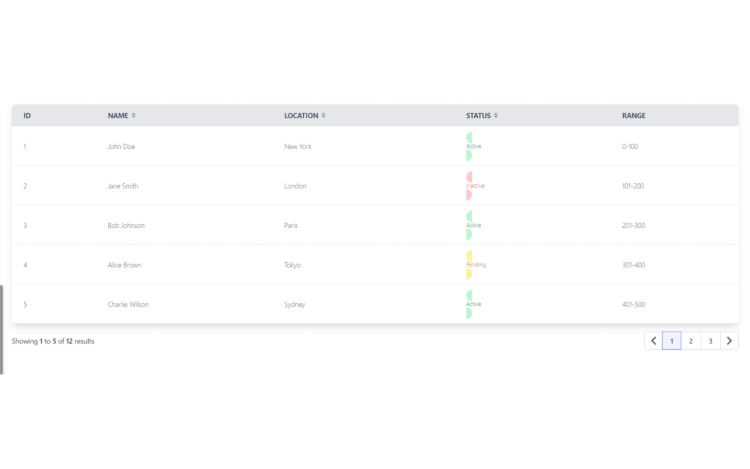
Task: Go to previous page arrow
Action: click(653, 341)
